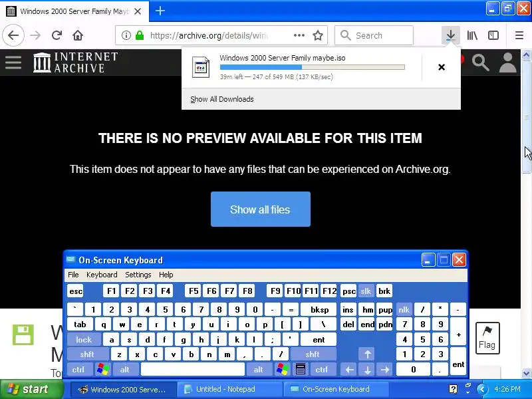Toggle the left shft key

click(x=88, y=354)
